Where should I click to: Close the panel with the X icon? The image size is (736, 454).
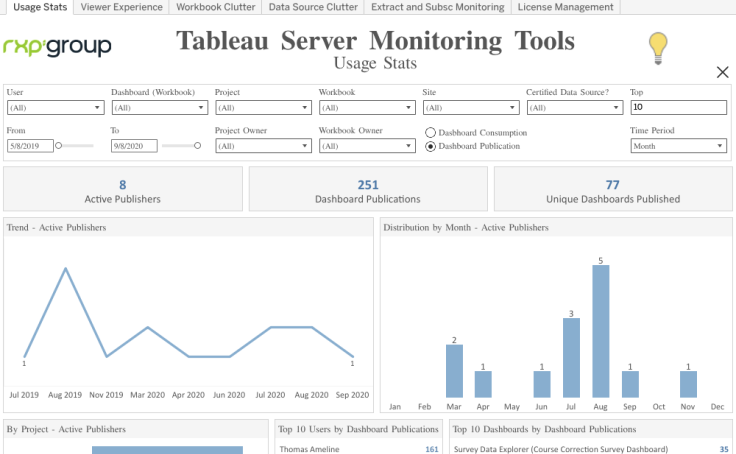722,72
